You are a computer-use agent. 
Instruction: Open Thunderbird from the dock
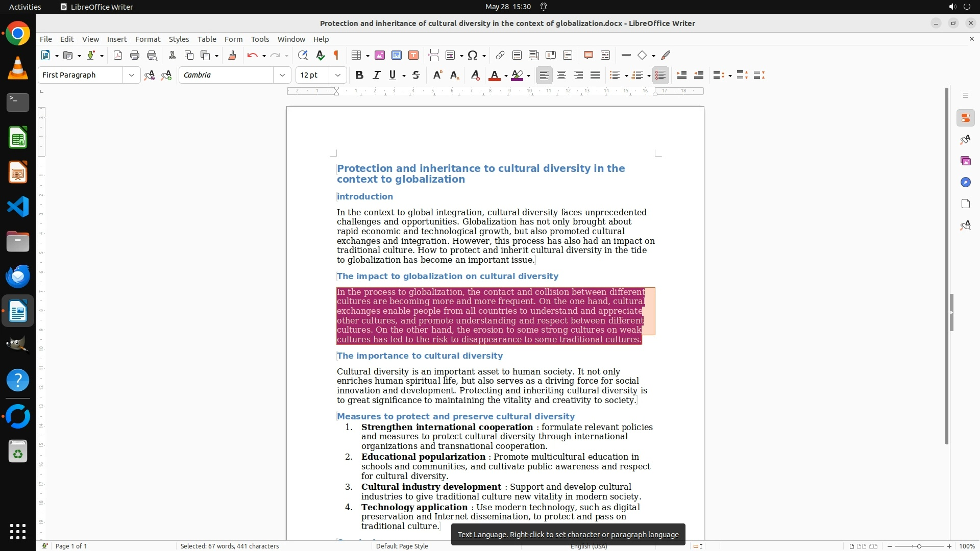[x=18, y=276]
